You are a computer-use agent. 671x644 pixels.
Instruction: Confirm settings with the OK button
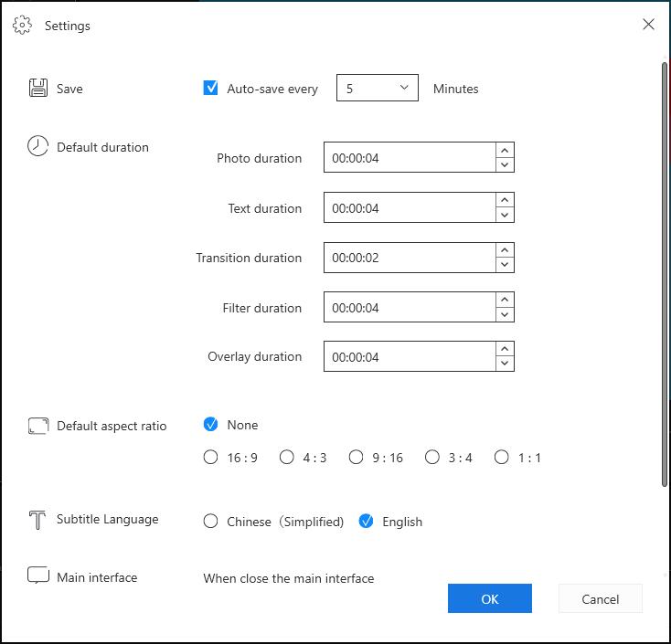click(490, 598)
